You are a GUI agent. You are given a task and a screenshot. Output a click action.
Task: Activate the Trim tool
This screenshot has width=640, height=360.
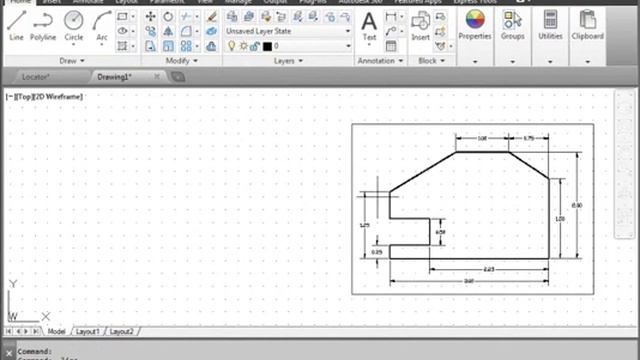(x=186, y=16)
